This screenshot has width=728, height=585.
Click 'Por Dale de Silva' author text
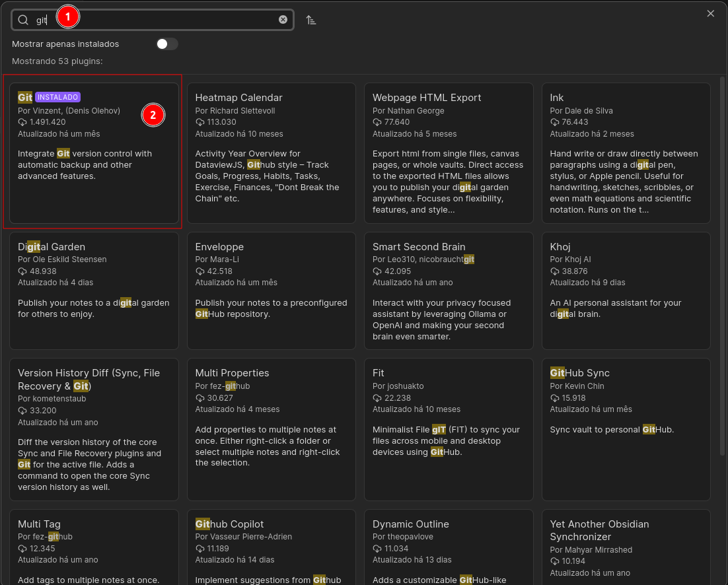(581, 111)
